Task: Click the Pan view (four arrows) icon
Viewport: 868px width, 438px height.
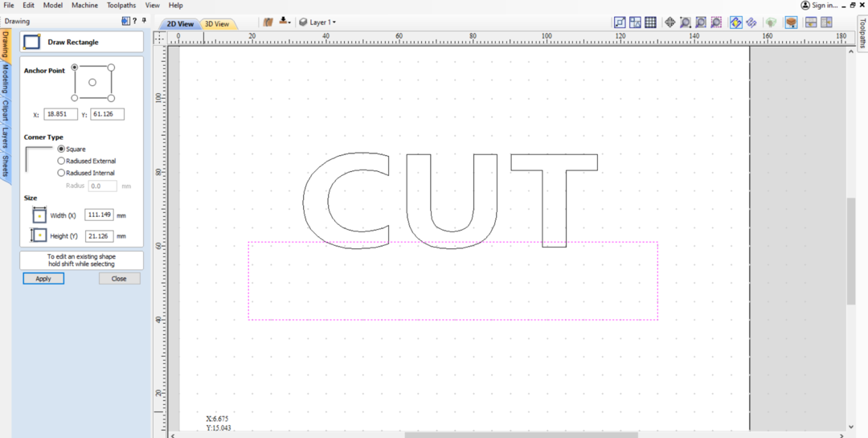Action: tap(670, 23)
